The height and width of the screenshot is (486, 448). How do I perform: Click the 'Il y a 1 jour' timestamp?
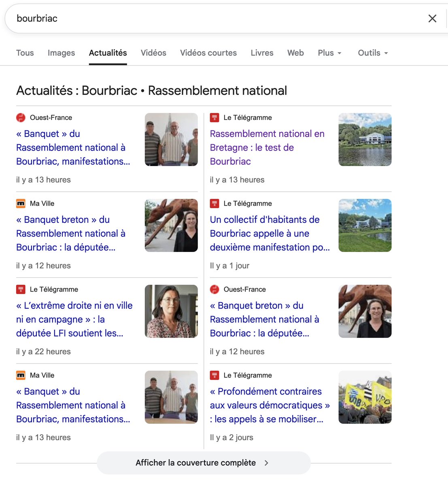point(229,266)
